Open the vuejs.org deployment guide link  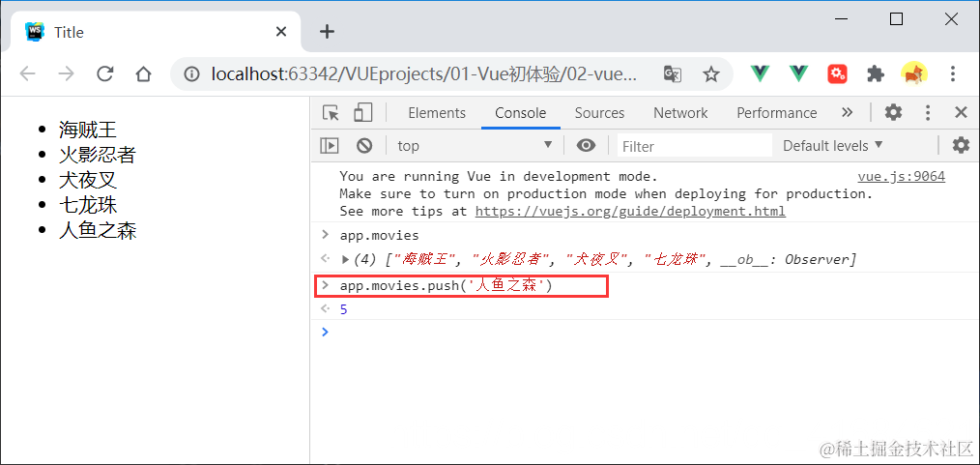click(630, 212)
